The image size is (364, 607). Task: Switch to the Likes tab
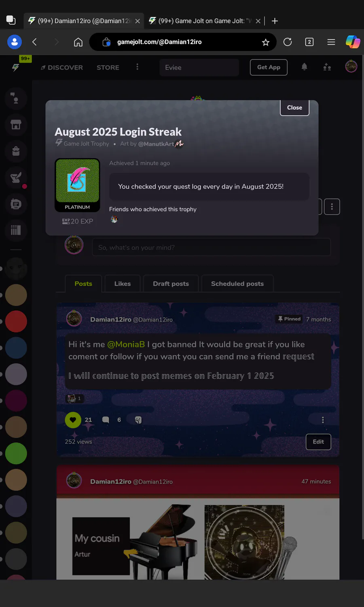123,284
